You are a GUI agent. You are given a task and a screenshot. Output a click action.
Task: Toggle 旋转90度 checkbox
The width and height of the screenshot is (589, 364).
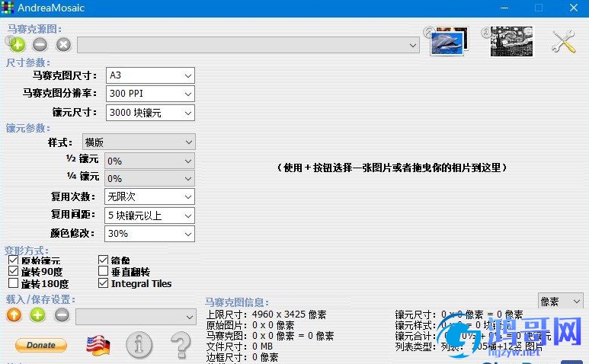click(x=13, y=271)
